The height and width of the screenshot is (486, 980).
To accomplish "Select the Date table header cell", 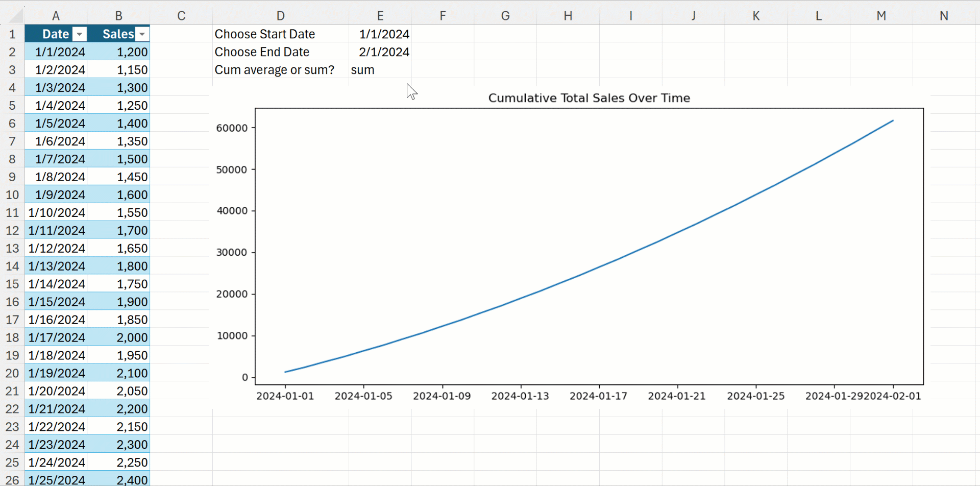I will (56, 34).
